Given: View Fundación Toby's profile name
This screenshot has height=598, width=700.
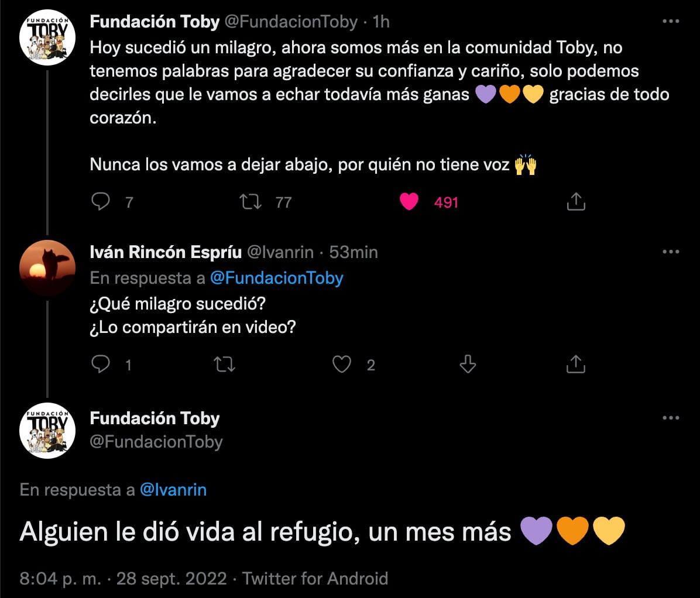Looking at the screenshot, I should [154, 21].
